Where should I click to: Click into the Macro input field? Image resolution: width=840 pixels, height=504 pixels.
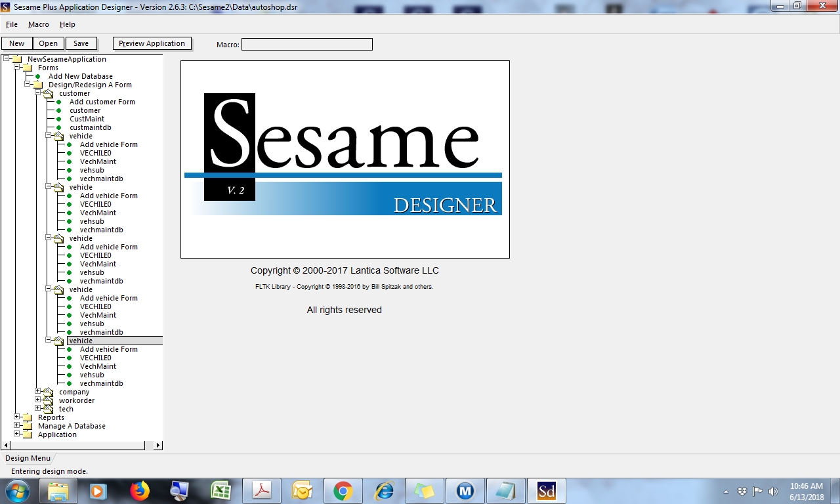point(307,44)
